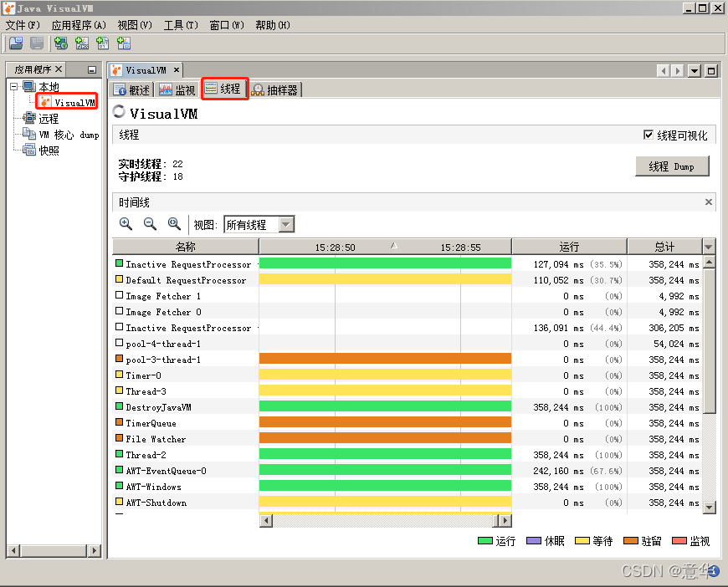Click the 线程 Dump button
Screen dimensions: 728x587
click(672, 166)
